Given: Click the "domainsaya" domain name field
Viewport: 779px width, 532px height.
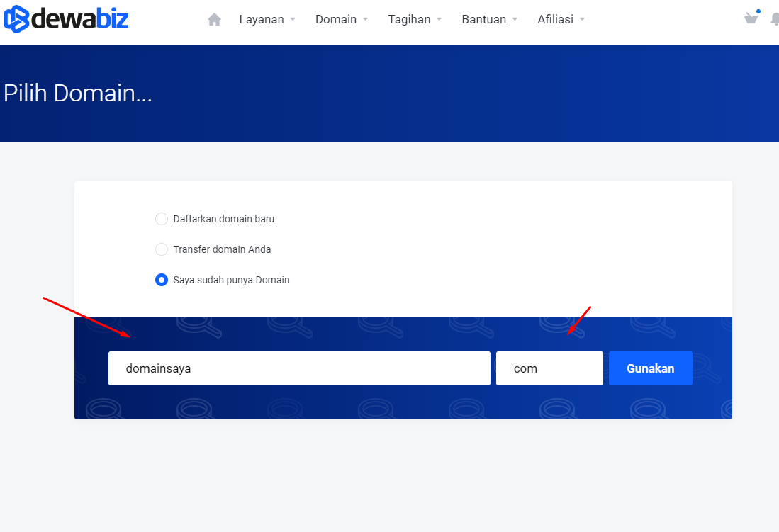Looking at the screenshot, I should click(299, 368).
